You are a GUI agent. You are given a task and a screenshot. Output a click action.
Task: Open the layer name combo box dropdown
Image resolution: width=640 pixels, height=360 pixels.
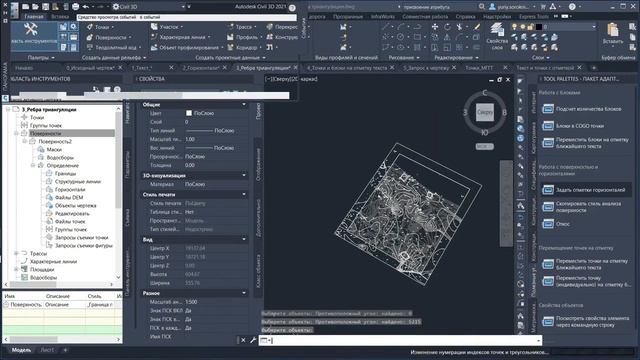(593, 27)
